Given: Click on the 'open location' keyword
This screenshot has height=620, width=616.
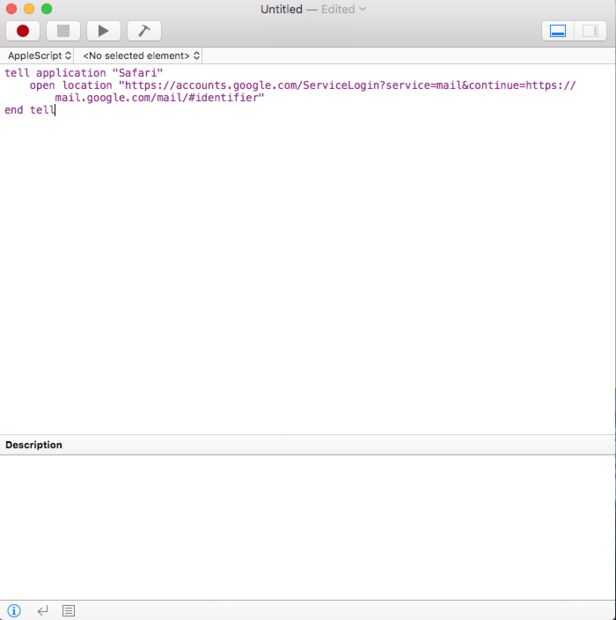Looking at the screenshot, I should point(71,85).
